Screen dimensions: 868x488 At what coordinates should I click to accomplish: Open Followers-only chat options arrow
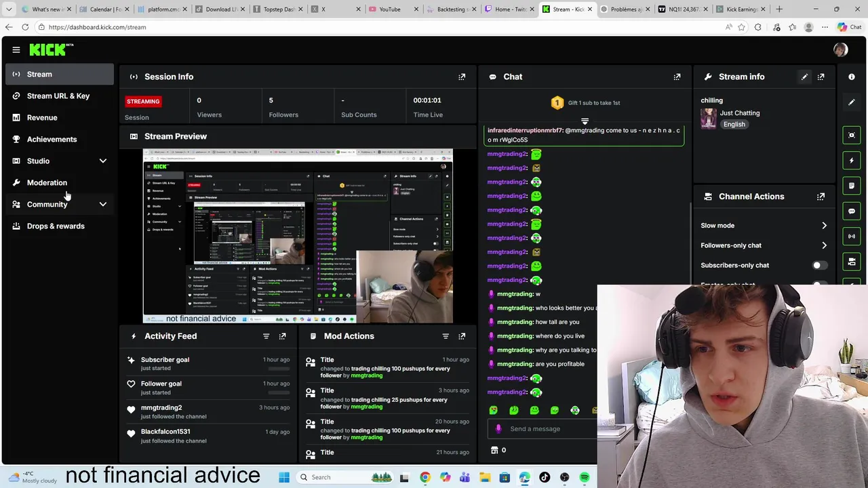[824, 245]
